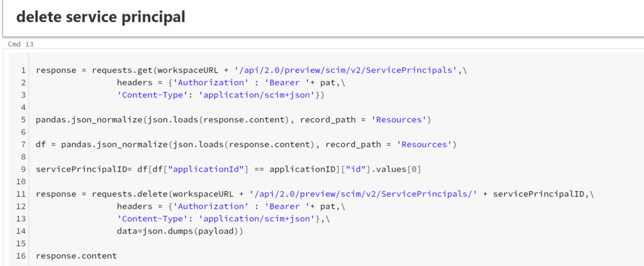Click 'application/scim+json' on line 3
The image size is (644, 266).
point(262,96)
